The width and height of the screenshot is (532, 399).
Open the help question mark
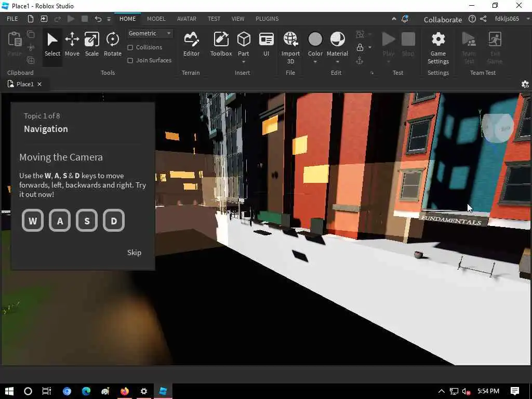[472, 19]
